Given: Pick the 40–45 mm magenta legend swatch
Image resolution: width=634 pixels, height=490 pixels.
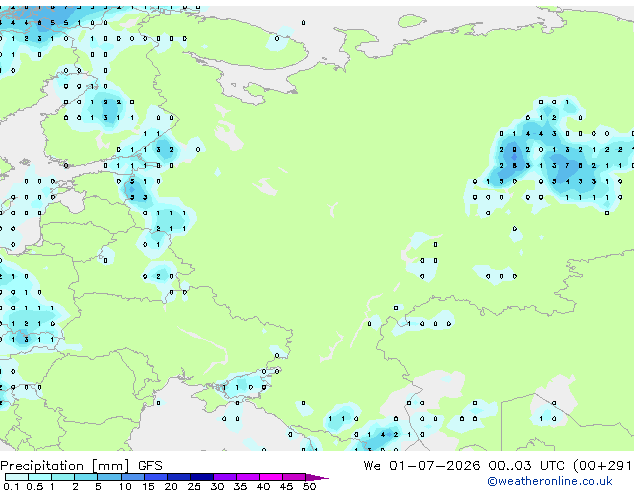Looking at the screenshot, I should (271, 477).
